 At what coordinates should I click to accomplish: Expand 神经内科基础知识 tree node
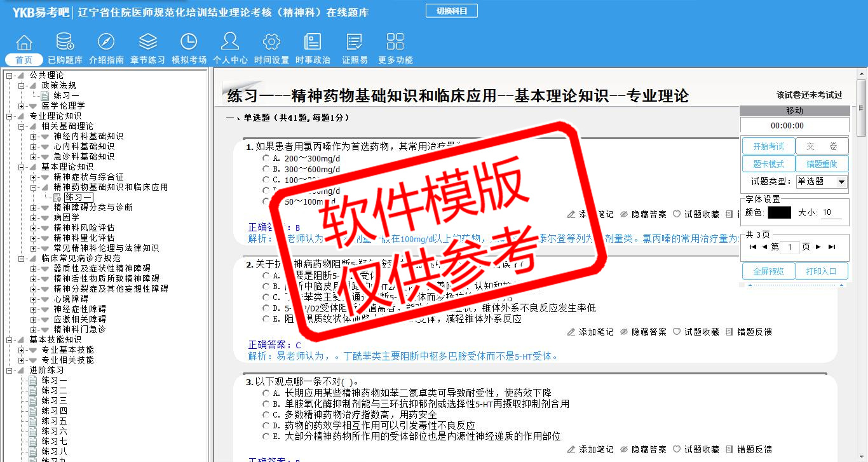[34, 136]
